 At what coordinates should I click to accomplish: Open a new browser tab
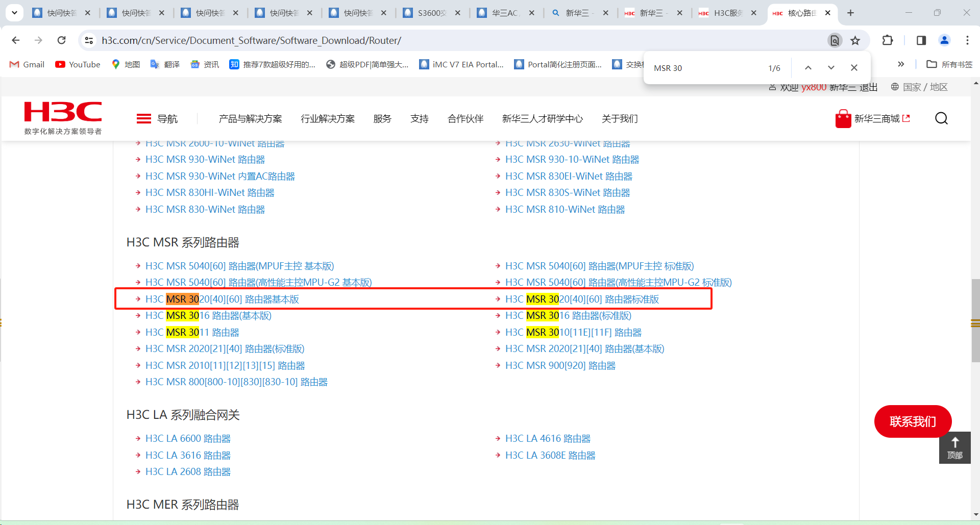point(850,13)
